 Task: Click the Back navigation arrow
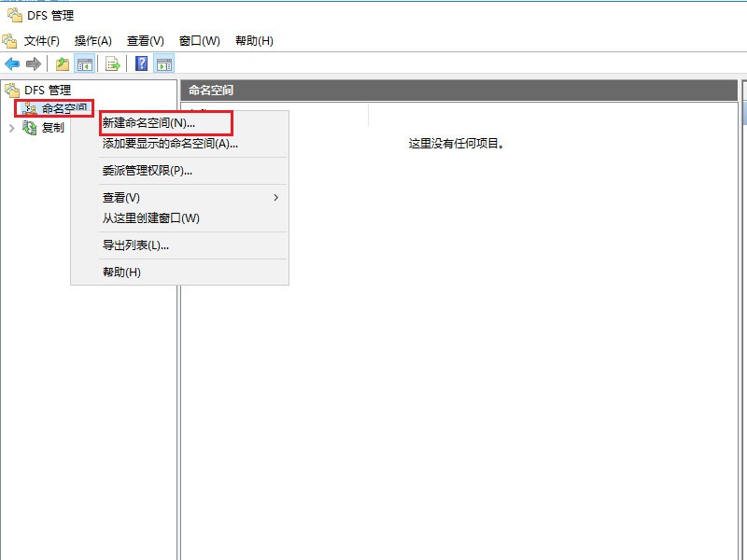[10, 63]
